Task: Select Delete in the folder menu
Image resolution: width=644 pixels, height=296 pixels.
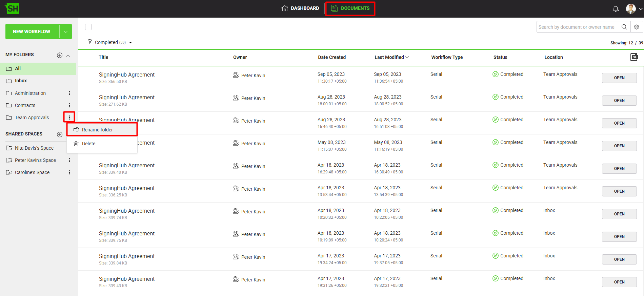Action: click(88, 144)
